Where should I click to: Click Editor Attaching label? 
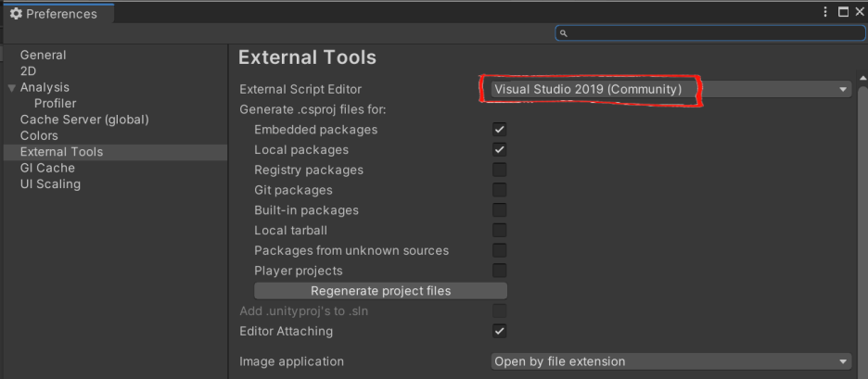[x=287, y=332]
